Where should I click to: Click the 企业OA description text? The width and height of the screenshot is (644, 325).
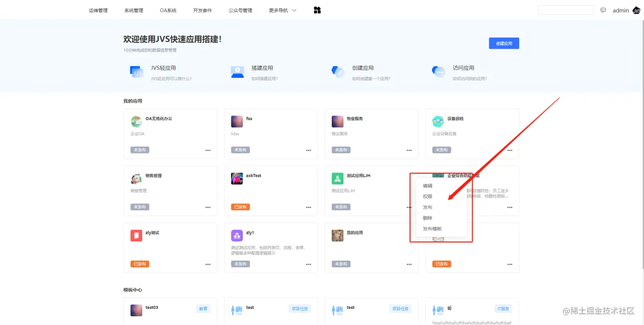(138, 134)
